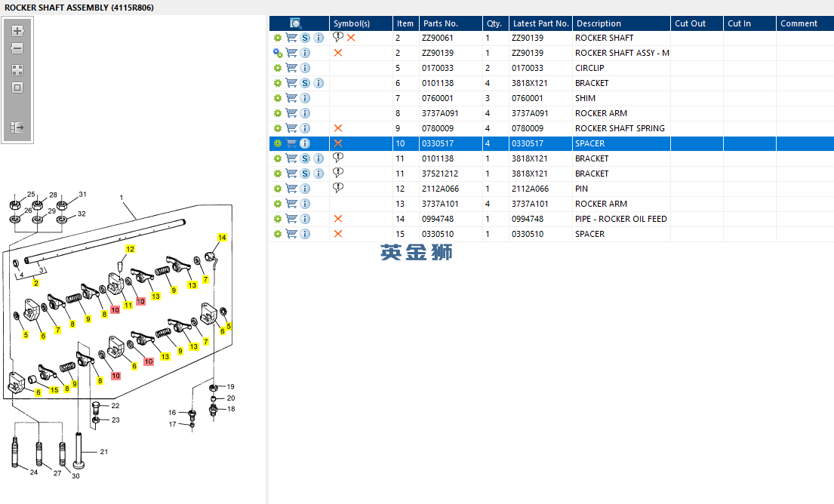The height and width of the screenshot is (504, 834).
Task: Click the list export arrow icon
Action: click(17, 128)
